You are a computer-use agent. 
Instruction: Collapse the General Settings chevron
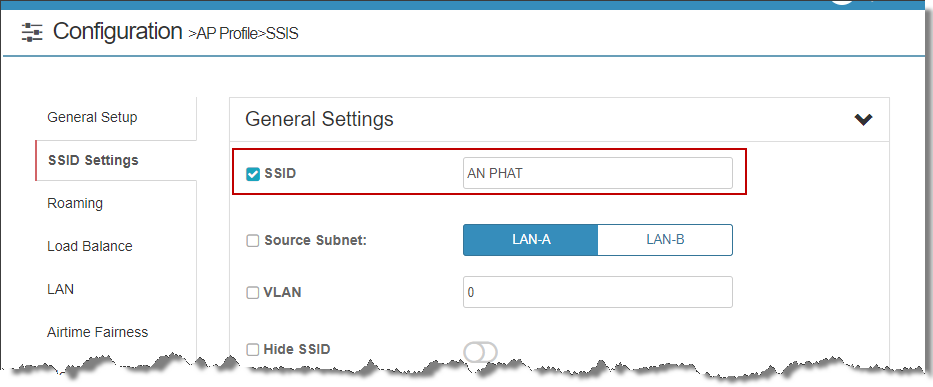pyautogui.click(x=863, y=120)
